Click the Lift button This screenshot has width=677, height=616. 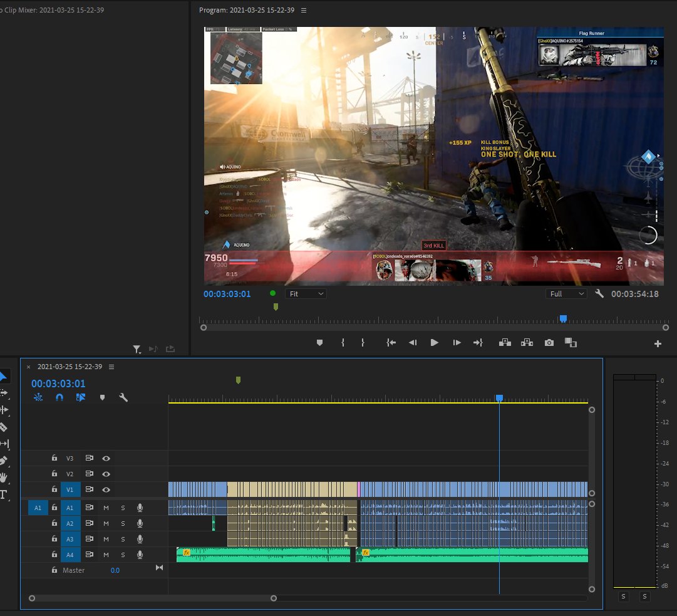(x=505, y=343)
